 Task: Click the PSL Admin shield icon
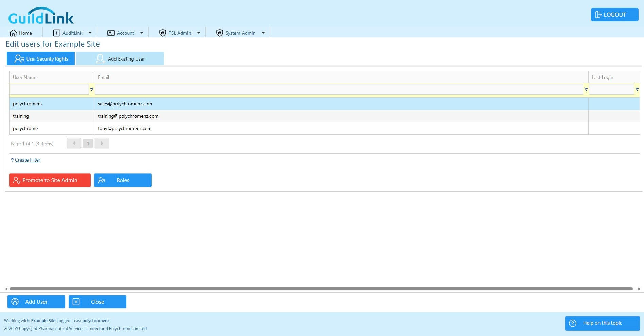coord(163,33)
